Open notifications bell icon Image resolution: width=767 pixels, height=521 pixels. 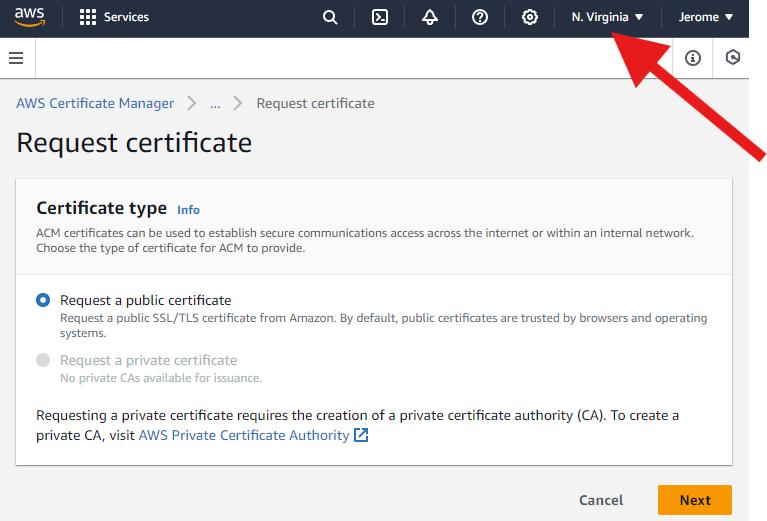[x=430, y=17]
